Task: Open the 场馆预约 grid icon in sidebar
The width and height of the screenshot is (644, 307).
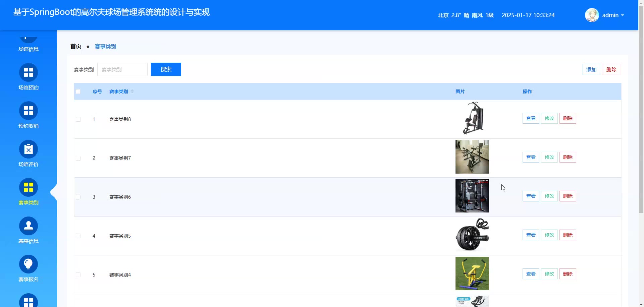Action: (x=29, y=72)
